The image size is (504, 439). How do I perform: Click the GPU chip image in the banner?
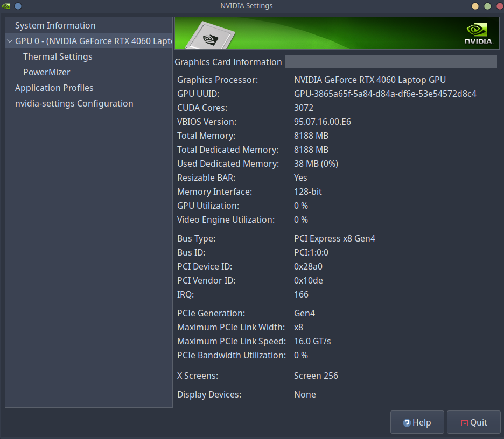pyautogui.click(x=211, y=36)
